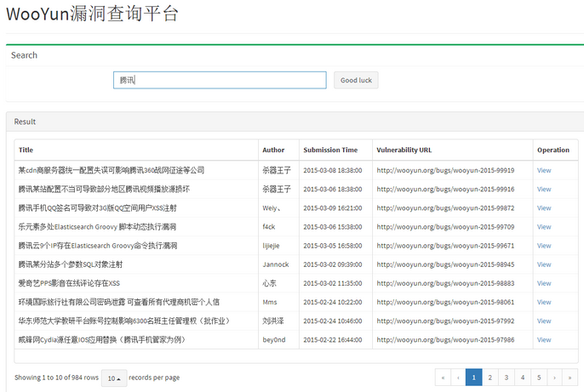Click the Search panel heading

tap(24, 55)
